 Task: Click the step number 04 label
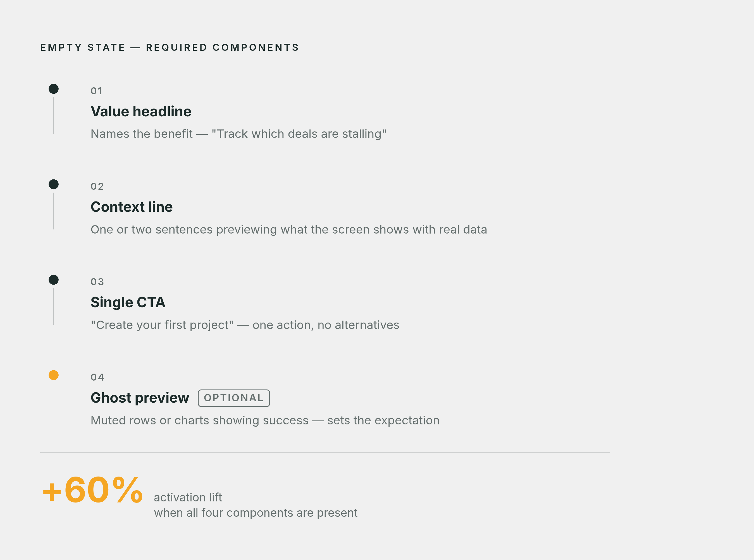[97, 377]
